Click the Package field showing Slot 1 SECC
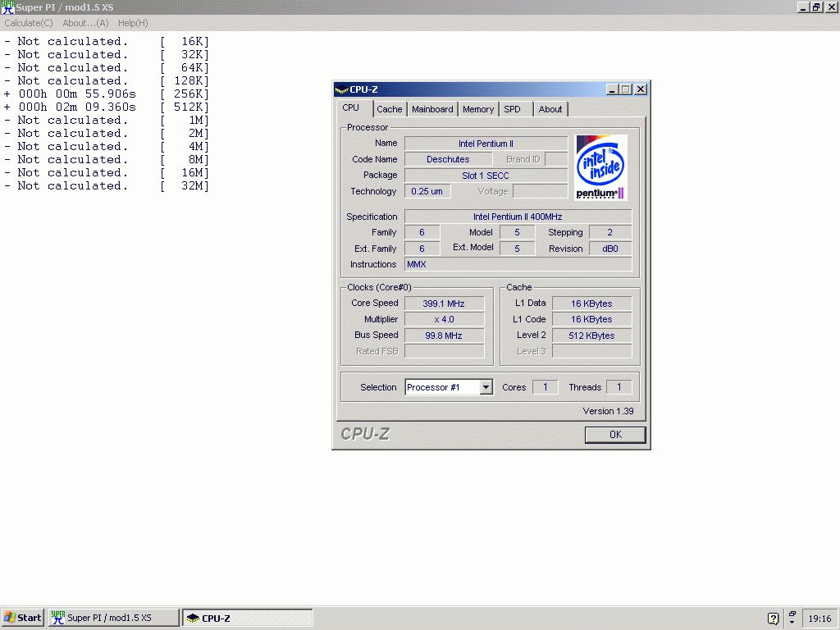This screenshot has width=840, height=630. pyautogui.click(x=486, y=176)
